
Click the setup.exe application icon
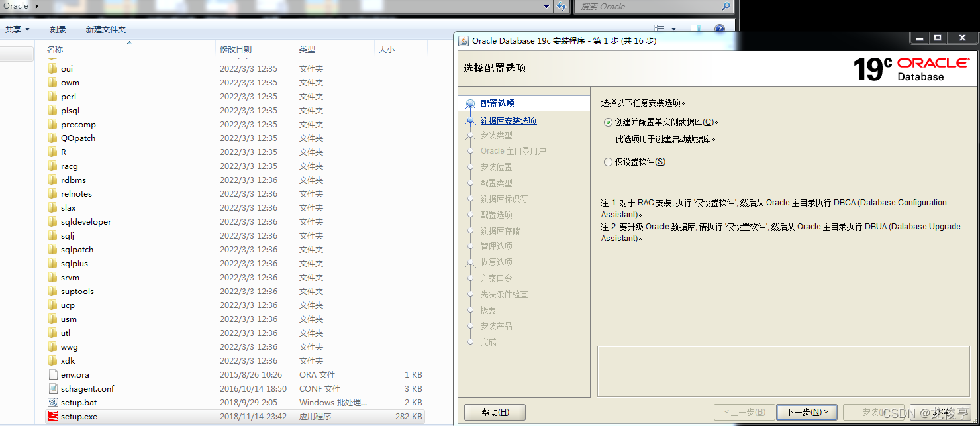(53, 417)
